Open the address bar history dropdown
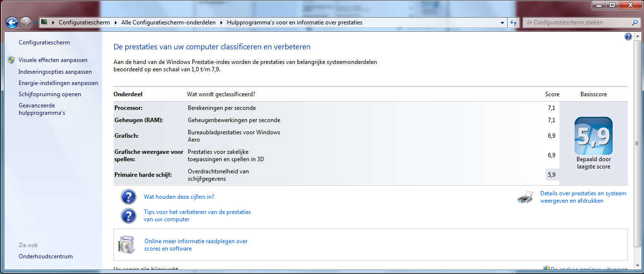The image size is (644, 274). click(502, 22)
